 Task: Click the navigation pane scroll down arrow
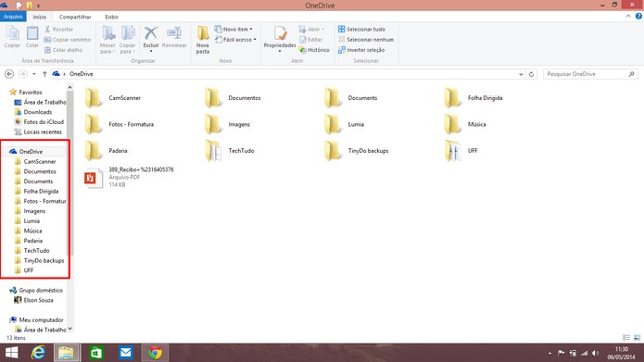pyautogui.click(x=69, y=329)
